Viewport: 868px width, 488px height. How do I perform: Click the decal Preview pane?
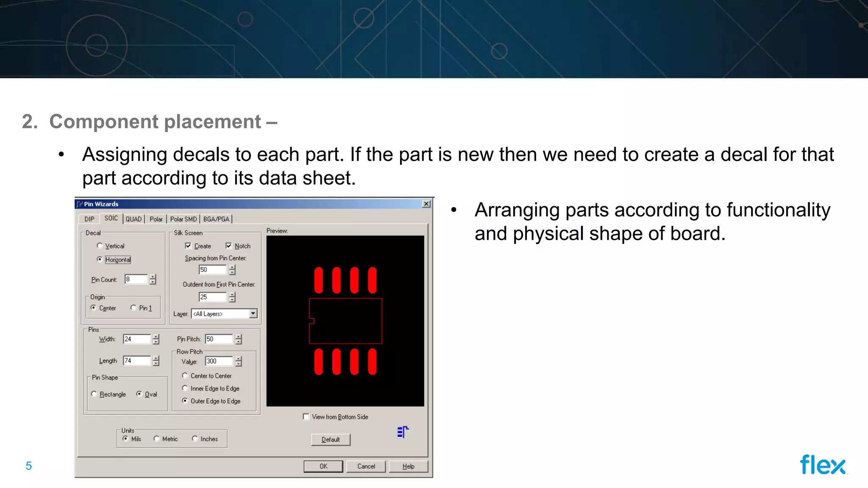click(x=345, y=321)
